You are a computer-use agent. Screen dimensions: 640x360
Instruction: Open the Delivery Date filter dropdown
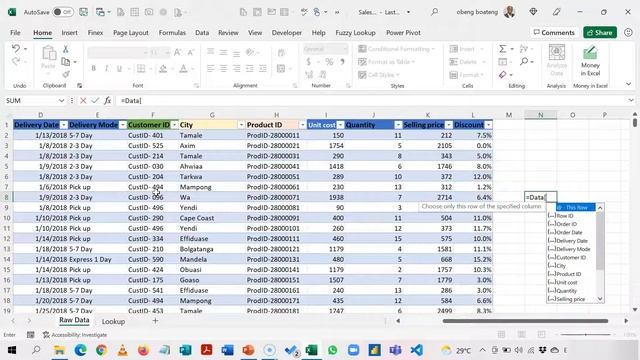[64, 125]
